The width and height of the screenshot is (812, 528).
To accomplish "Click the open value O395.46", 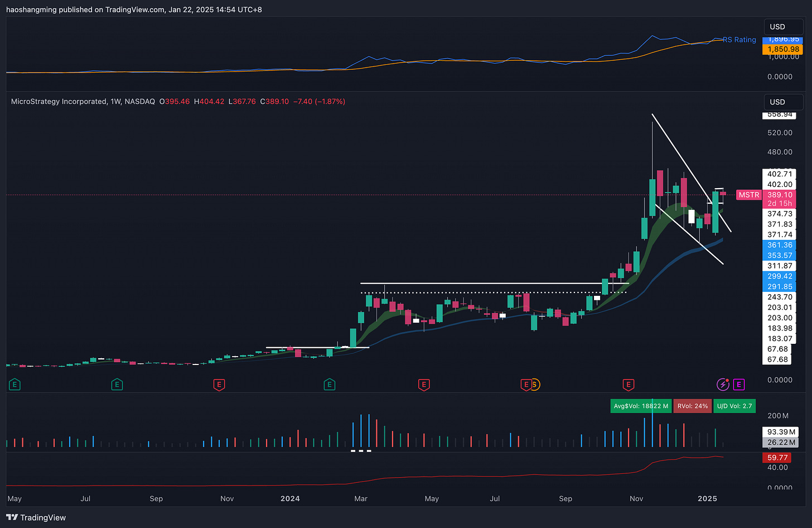I will click(175, 102).
